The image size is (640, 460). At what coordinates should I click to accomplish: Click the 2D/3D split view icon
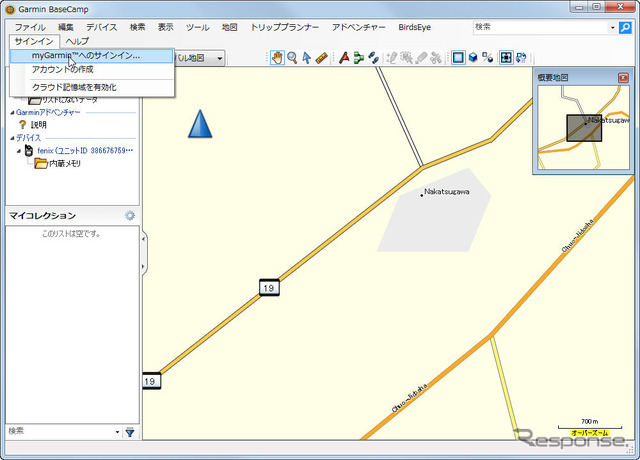point(487,58)
